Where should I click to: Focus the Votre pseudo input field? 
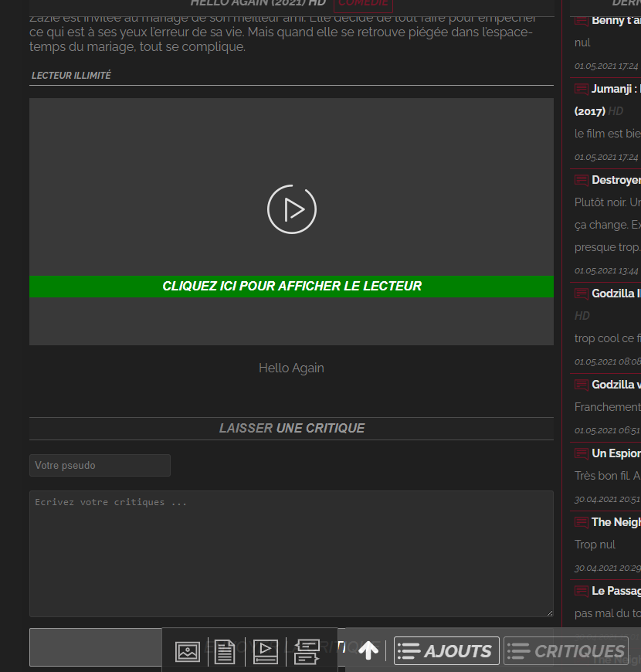pos(100,466)
